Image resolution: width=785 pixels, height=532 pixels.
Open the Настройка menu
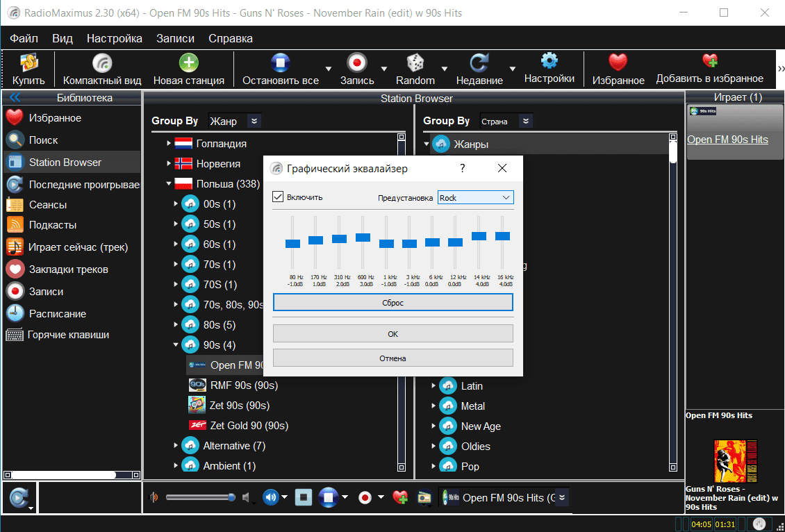coord(114,38)
